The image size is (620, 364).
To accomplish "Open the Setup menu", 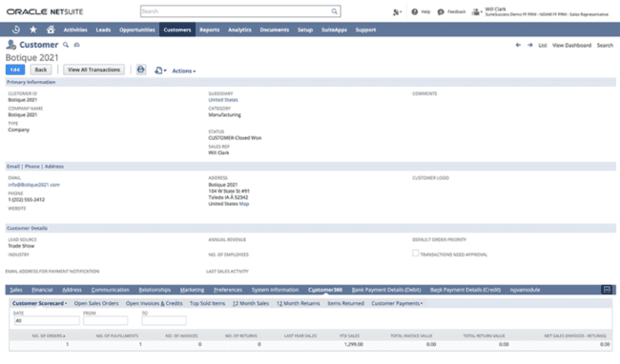I will pyautogui.click(x=305, y=30).
